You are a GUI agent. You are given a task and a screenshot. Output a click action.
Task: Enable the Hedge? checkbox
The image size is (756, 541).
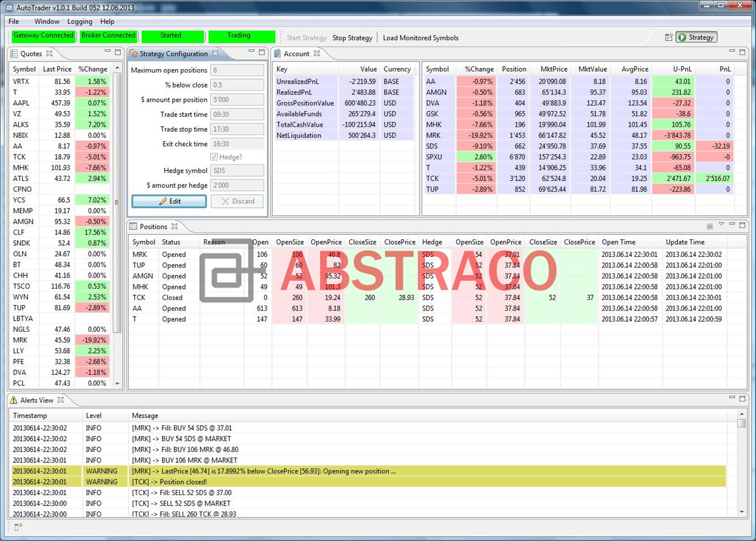214,157
